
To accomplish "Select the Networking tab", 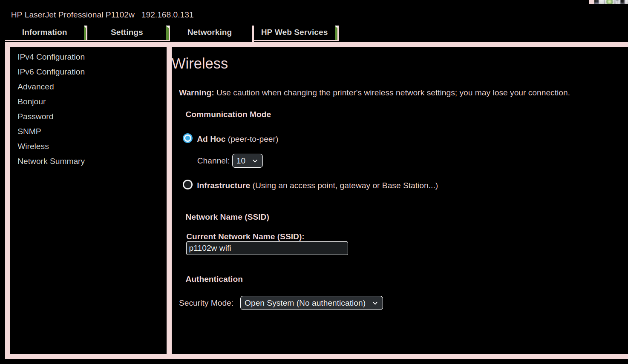I will pyautogui.click(x=209, y=32).
